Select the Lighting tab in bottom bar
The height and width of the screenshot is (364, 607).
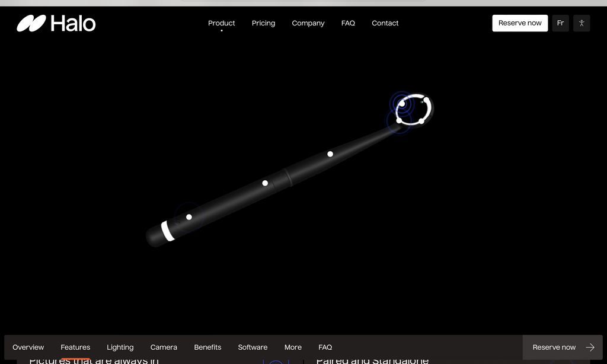(x=120, y=347)
